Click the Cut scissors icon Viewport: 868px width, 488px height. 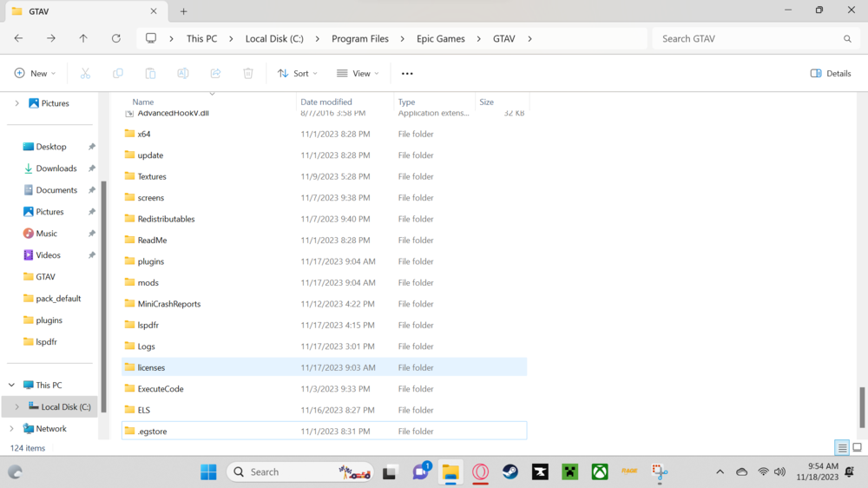point(85,73)
